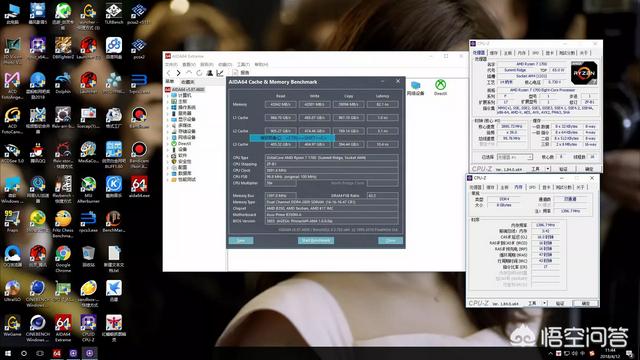Open the Fritz Chess Benchmark desktop icon
The height and width of the screenshot is (360, 640).
coord(63,224)
